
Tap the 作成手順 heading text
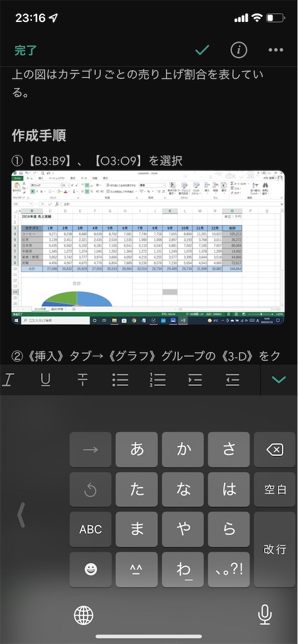click(39, 135)
